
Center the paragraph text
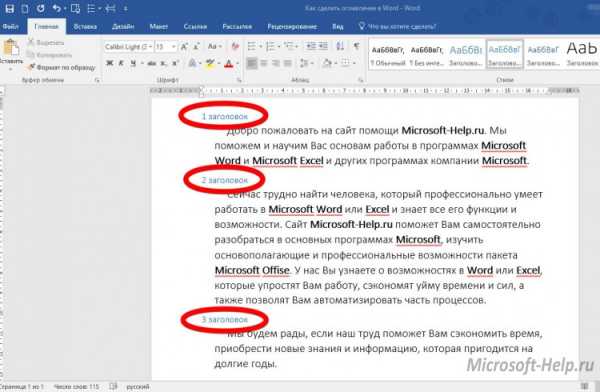coord(264,63)
